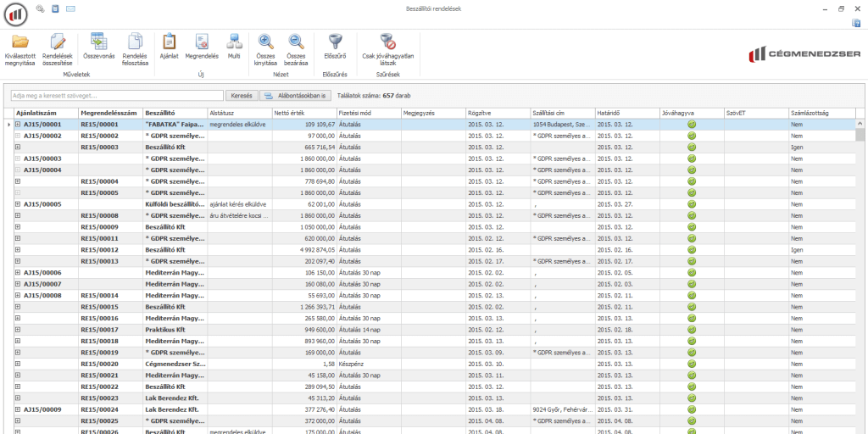Image resolution: width=868 pixels, height=434 pixels.
Task: Click the search text input field
Action: [117, 96]
